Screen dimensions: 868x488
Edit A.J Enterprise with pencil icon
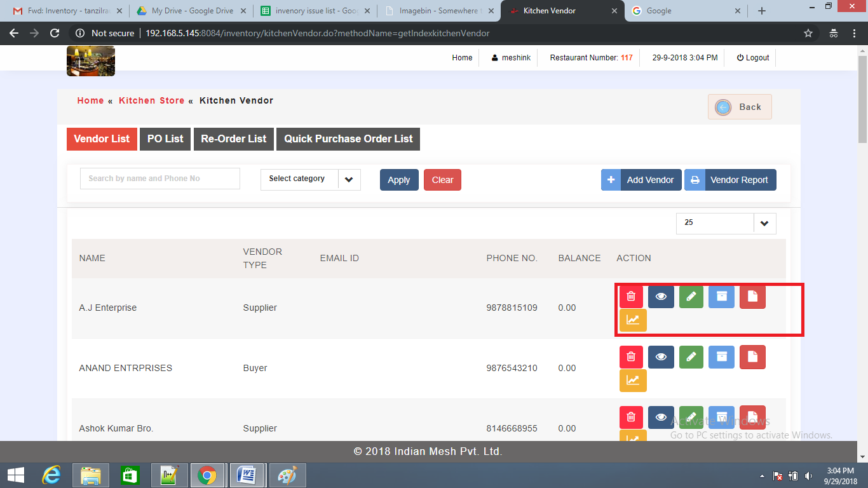[x=691, y=297]
